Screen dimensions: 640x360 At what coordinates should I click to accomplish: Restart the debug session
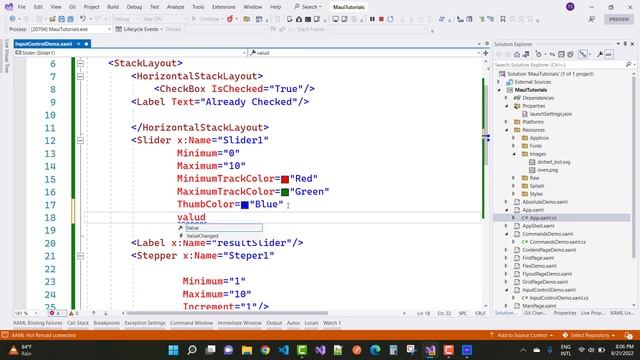click(390, 19)
